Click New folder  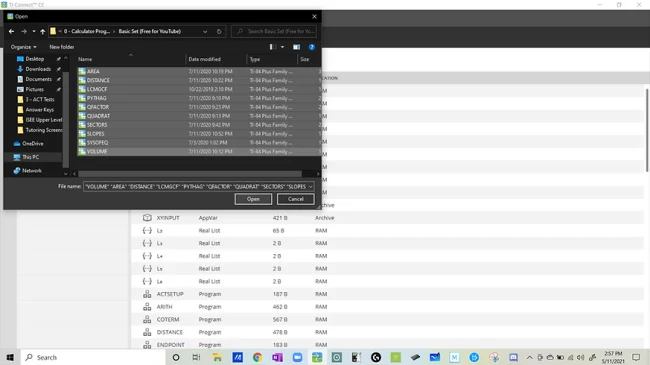(x=62, y=47)
